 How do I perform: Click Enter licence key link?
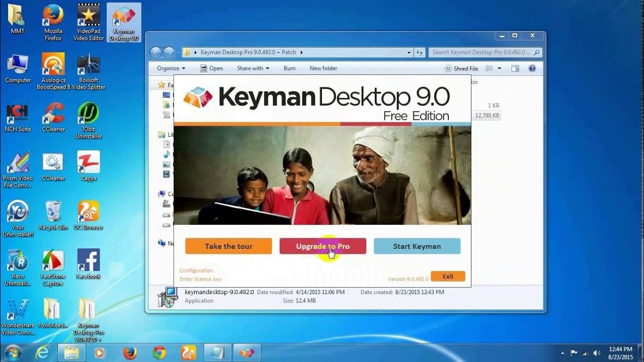pos(201,279)
